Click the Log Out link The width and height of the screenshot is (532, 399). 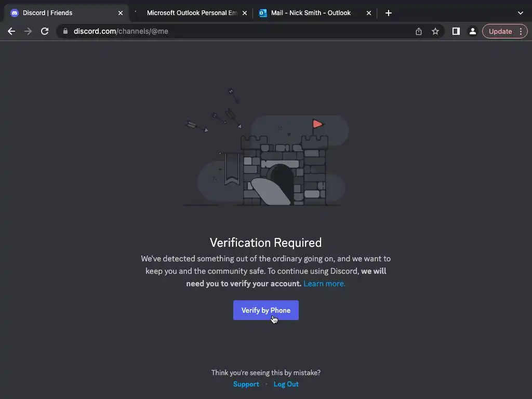pos(286,384)
